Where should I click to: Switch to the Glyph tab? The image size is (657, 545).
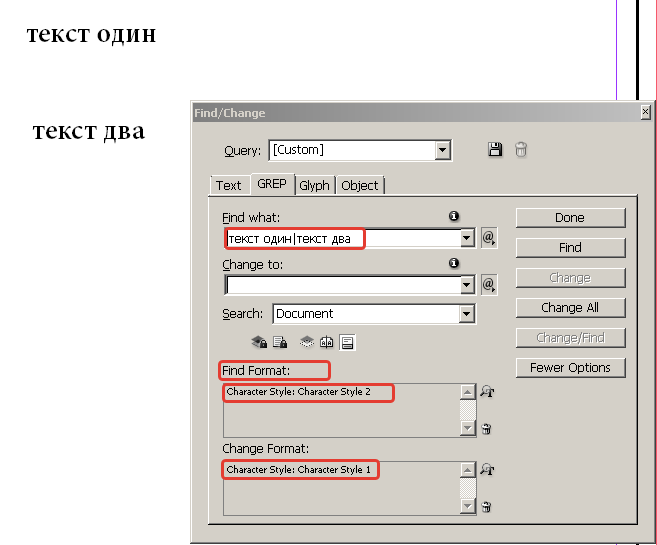pos(314,185)
